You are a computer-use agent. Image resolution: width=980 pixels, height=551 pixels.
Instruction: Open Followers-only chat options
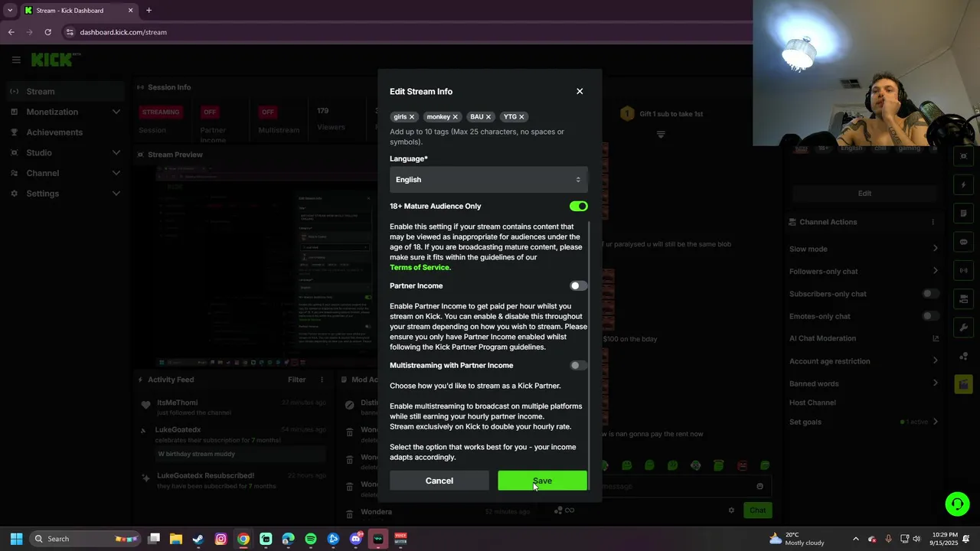click(x=864, y=271)
